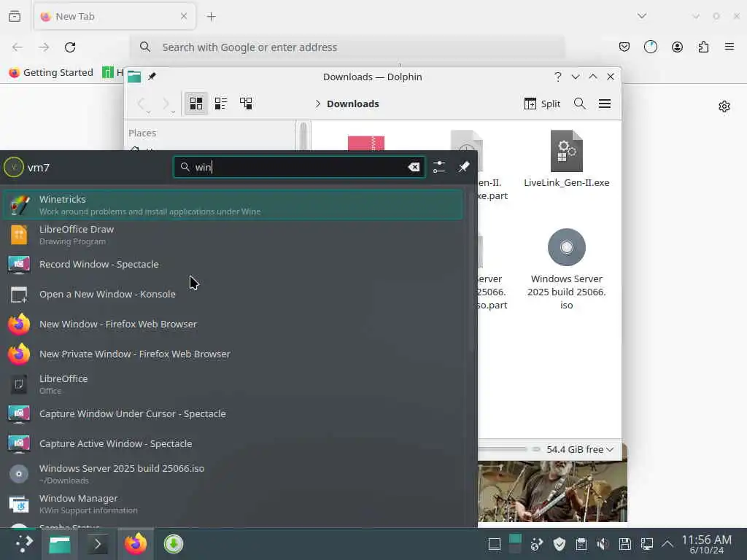Select Capture Window Under Cursor - Spectacle
The image size is (747, 560).
pos(233,414)
